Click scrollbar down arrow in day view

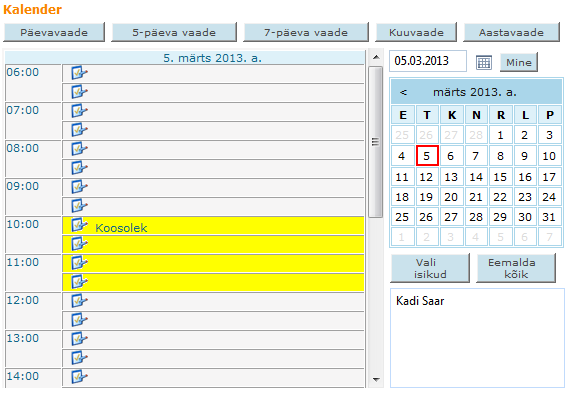tap(376, 380)
